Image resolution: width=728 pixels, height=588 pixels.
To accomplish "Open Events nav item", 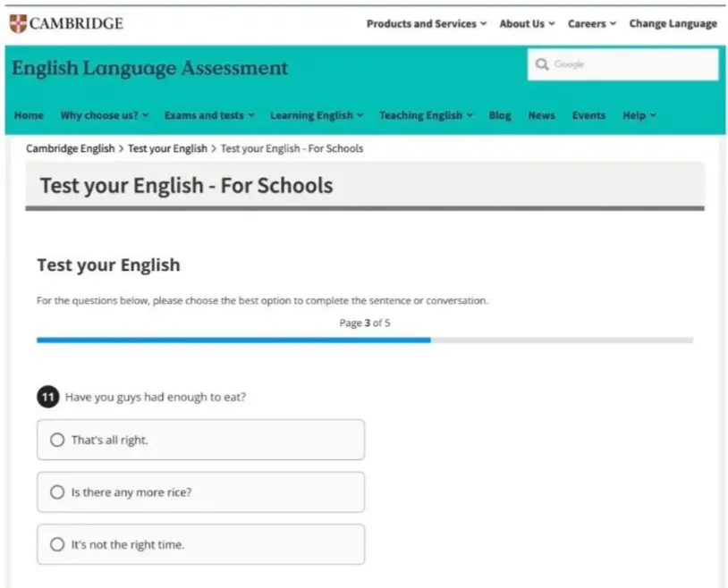I will (x=588, y=115).
